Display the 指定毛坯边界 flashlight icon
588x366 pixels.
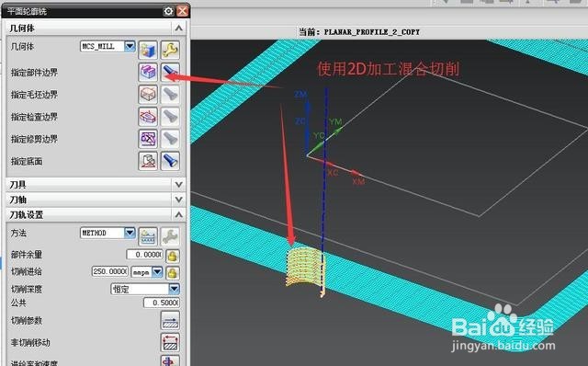[170, 94]
